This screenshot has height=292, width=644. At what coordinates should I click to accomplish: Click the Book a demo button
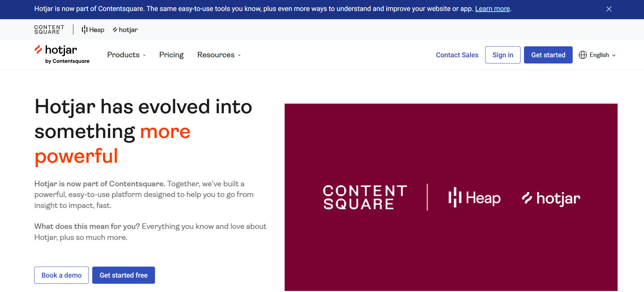click(61, 275)
